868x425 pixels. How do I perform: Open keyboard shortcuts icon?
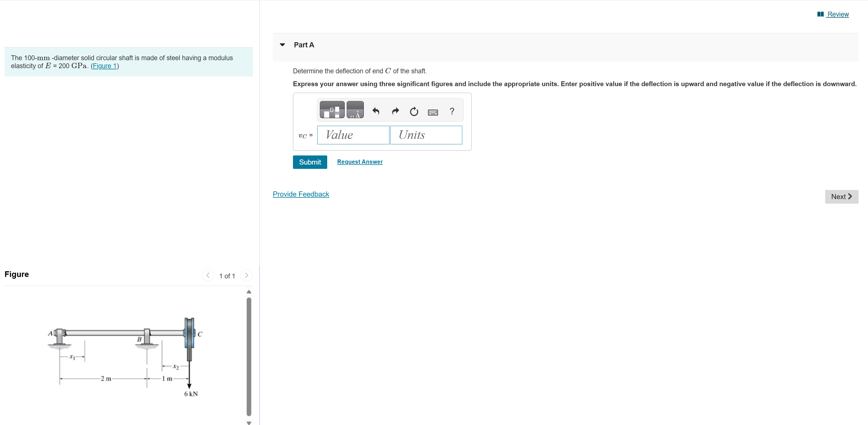point(433,112)
